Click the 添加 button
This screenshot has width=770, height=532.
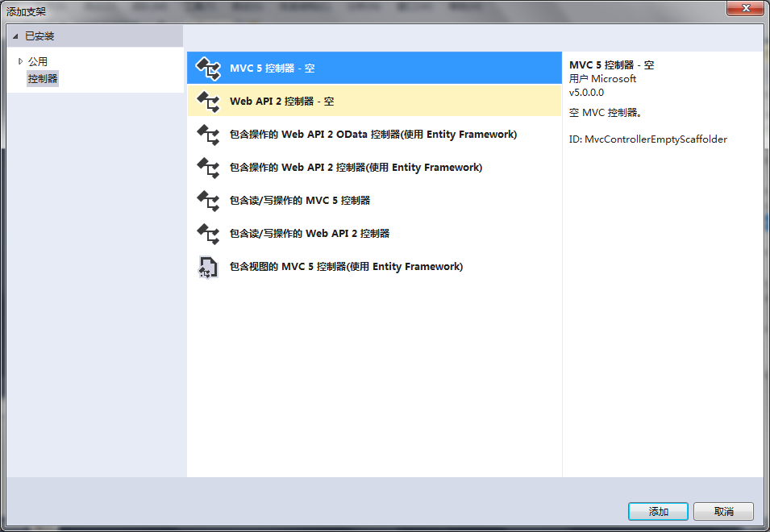[658, 511]
